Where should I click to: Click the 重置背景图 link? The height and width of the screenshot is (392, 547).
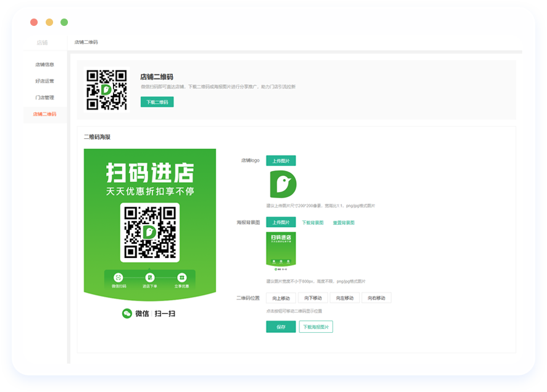click(x=343, y=223)
